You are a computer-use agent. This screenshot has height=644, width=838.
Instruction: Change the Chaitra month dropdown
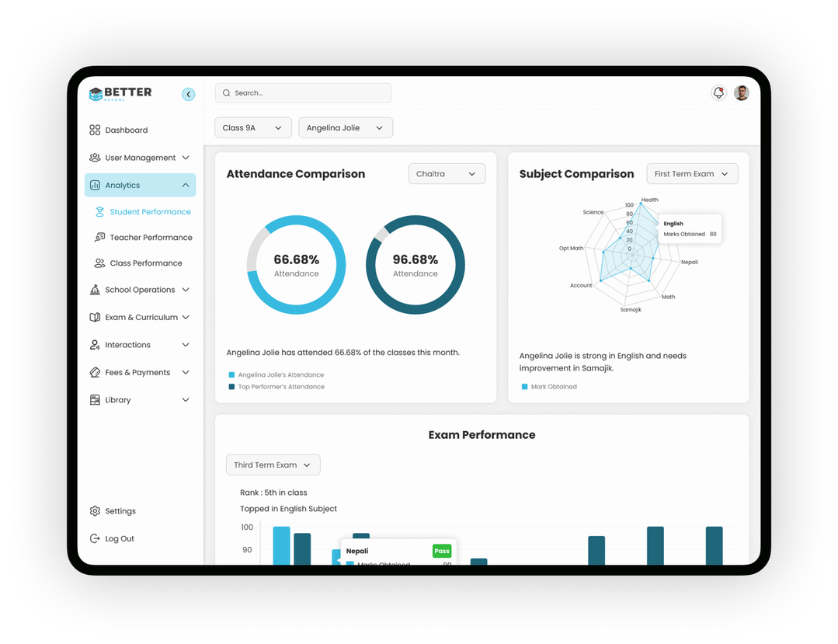pos(447,174)
